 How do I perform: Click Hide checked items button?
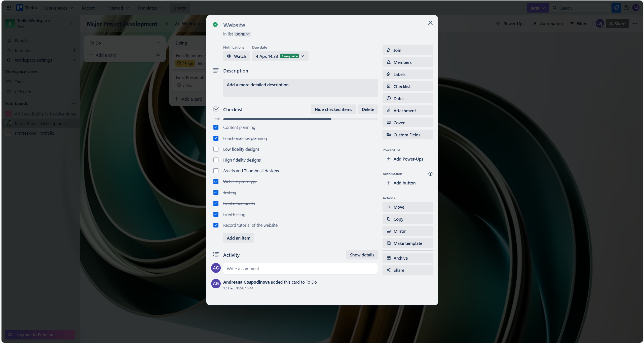(x=333, y=109)
